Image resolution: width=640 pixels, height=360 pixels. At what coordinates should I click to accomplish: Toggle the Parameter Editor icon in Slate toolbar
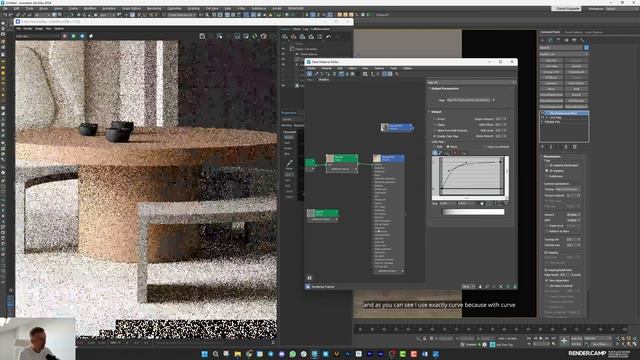pyautogui.click(x=390, y=74)
